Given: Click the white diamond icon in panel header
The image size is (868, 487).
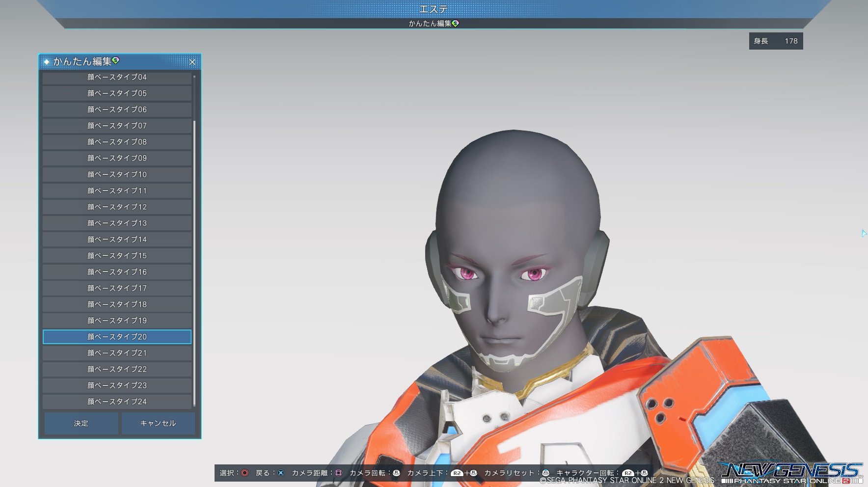Looking at the screenshot, I should click(47, 62).
